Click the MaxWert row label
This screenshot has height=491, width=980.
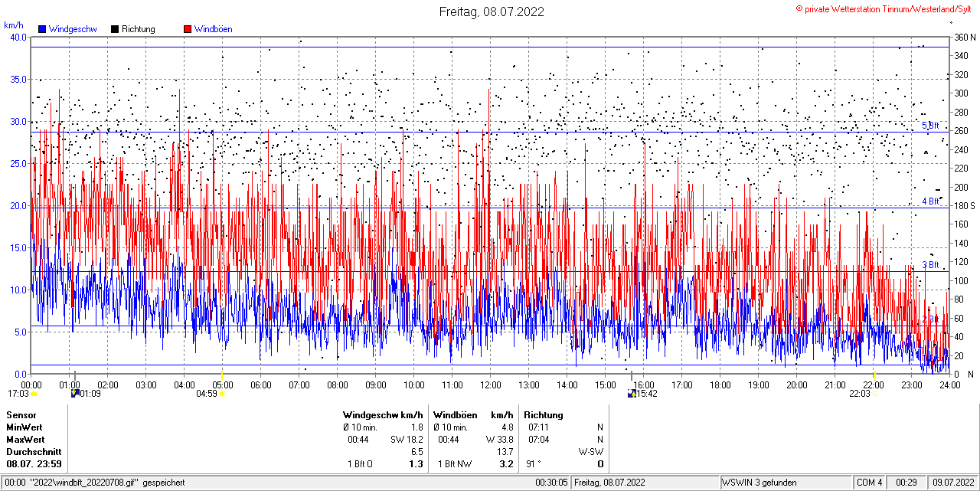tap(25, 440)
